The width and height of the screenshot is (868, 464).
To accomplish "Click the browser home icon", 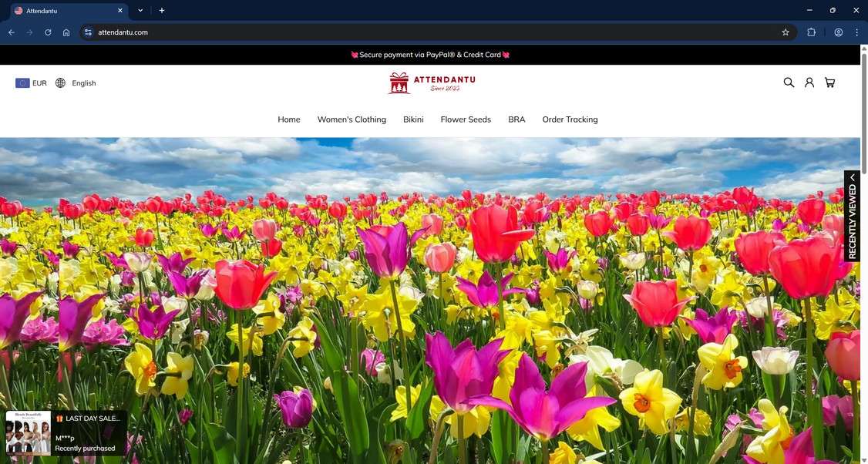I will tap(66, 32).
